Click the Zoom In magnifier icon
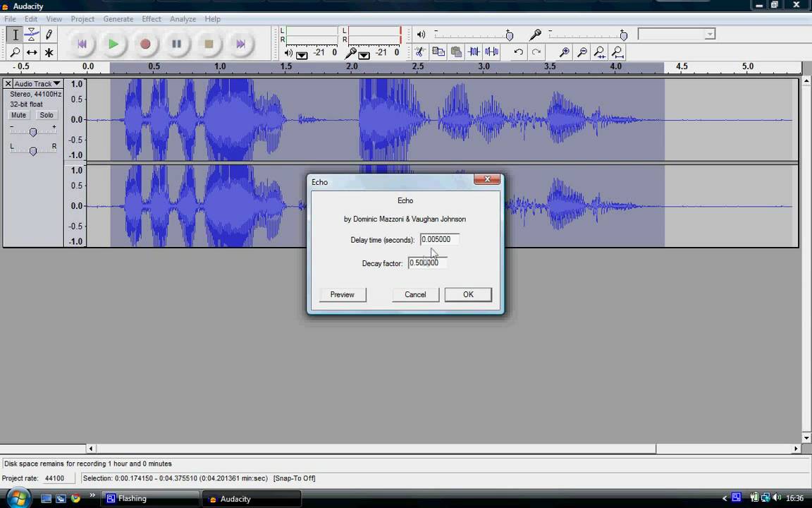 coord(565,52)
